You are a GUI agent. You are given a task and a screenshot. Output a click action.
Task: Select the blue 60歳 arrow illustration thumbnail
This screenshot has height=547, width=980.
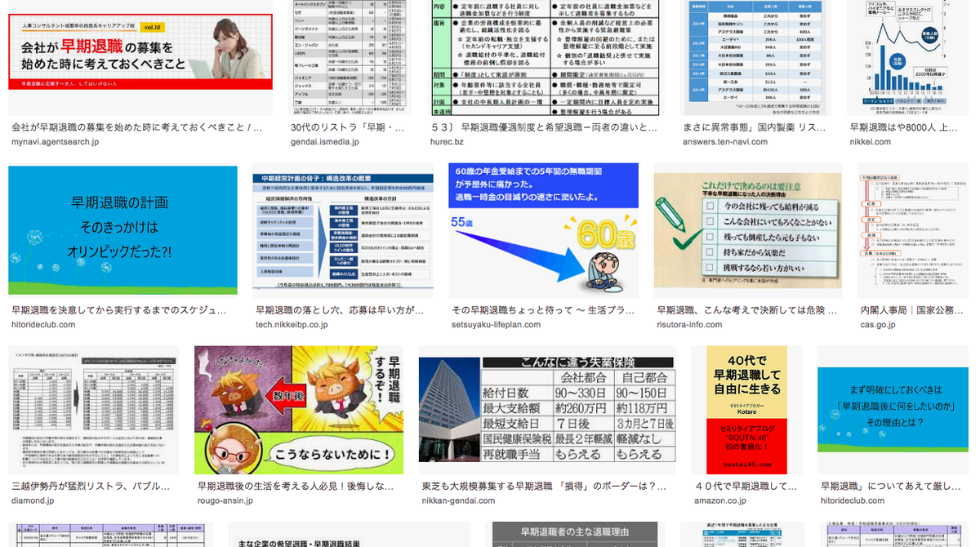[x=543, y=229]
